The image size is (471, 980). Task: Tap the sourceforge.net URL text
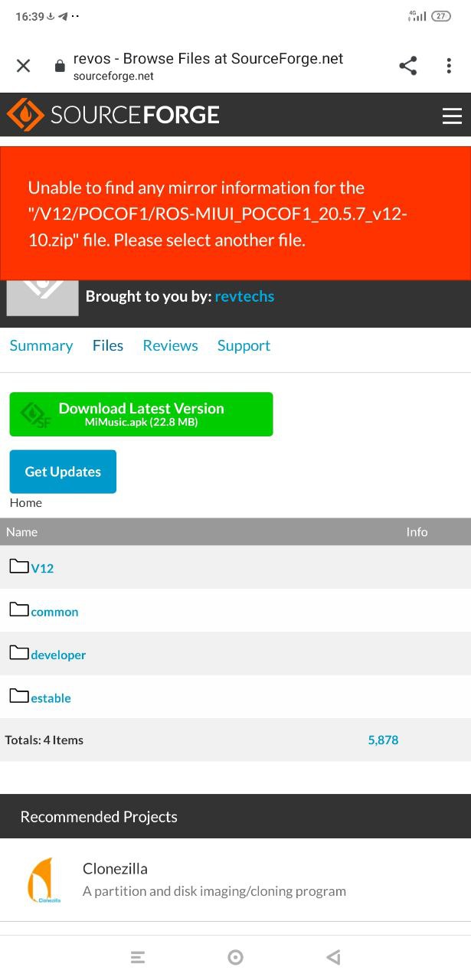pyautogui.click(x=113, y=76)
